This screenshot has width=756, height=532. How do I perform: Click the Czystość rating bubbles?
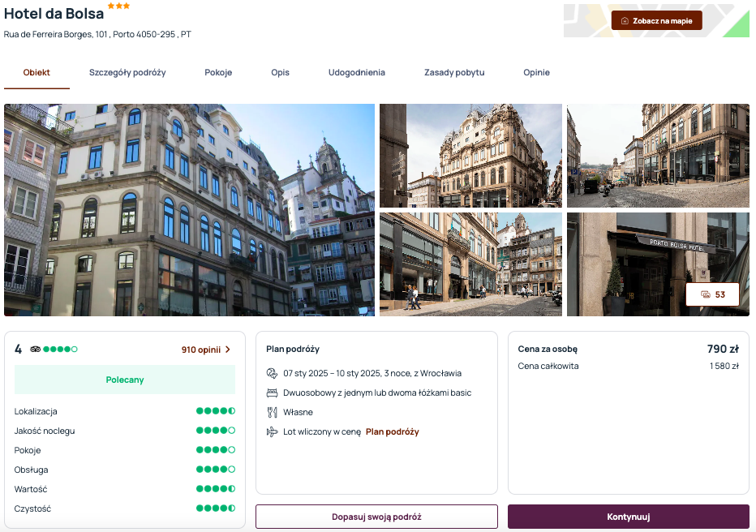point(216,508)
